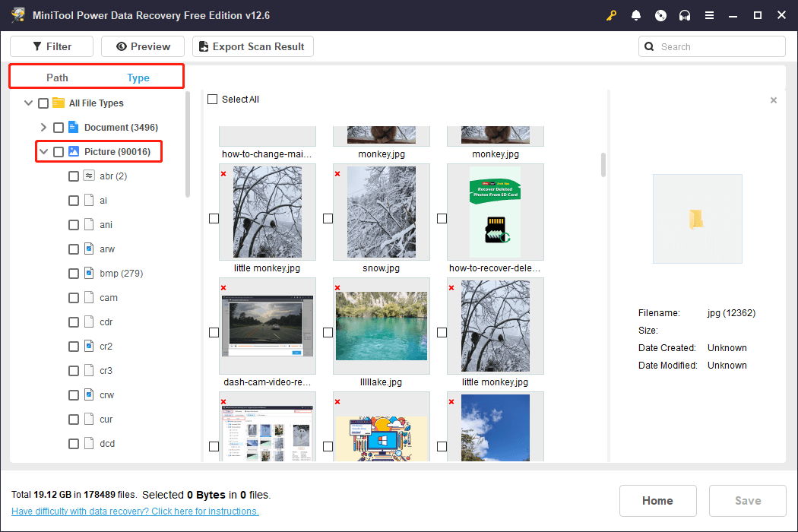Check the Picture (90016) checkbox
This screenshot has height=532, width=798.
pos(59,151)
